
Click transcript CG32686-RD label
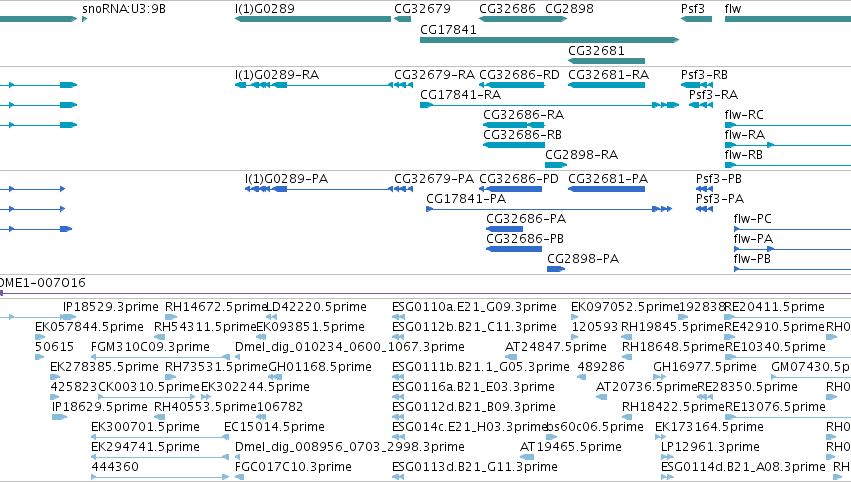(x=519, y=74)
